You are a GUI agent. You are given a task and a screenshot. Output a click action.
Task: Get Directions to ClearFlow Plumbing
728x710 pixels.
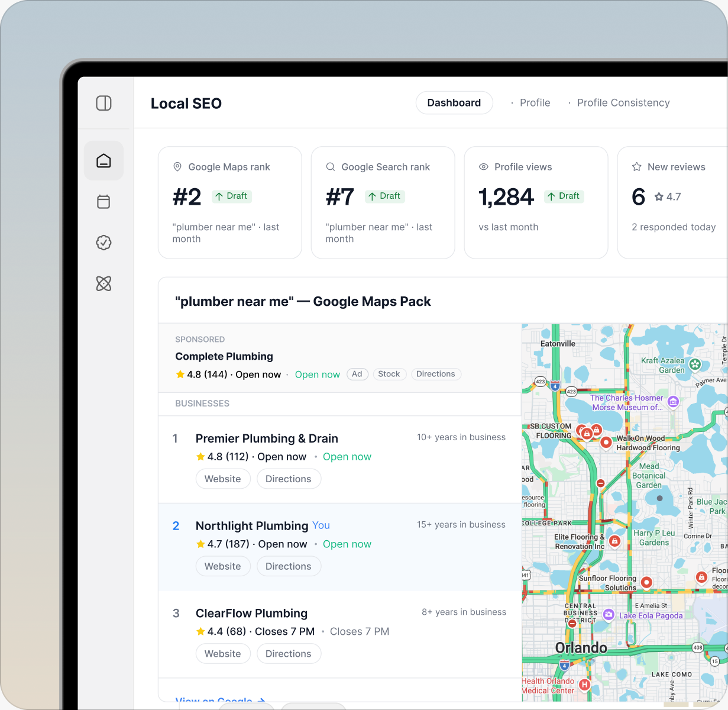[x=289, y=654]
